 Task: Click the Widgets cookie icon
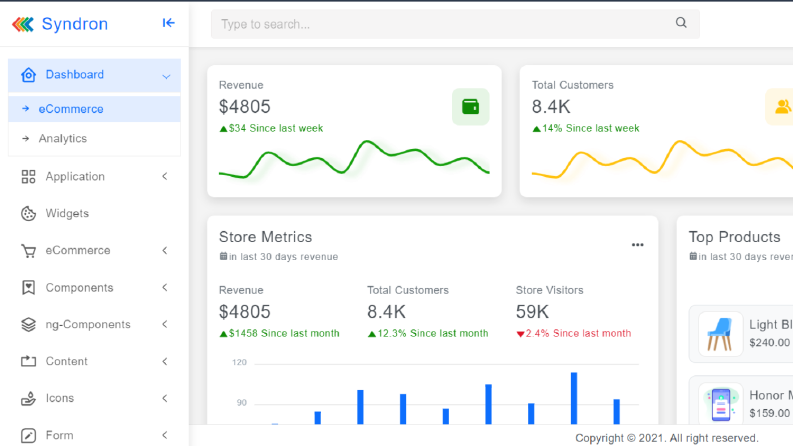28,213
